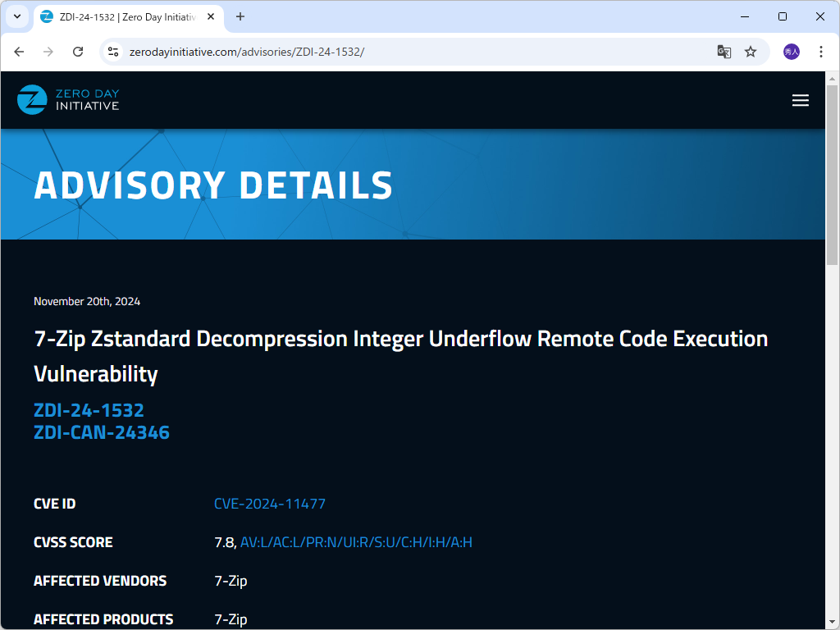Image resolution: width=840 pixels, height=630 pixels.
Task: Expand the tab search dropdown
Action: [17, 16]
